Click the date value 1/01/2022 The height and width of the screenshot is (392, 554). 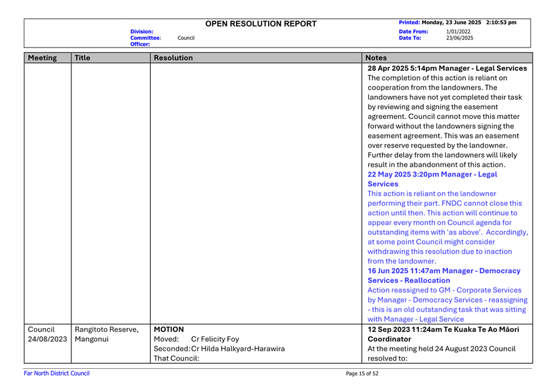click(458, 31)
